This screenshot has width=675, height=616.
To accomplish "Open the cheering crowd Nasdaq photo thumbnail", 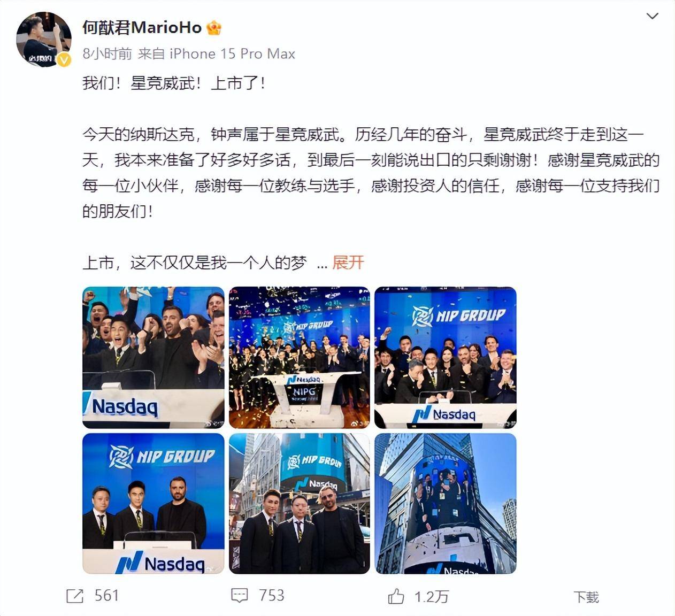I will click(154, 357).
